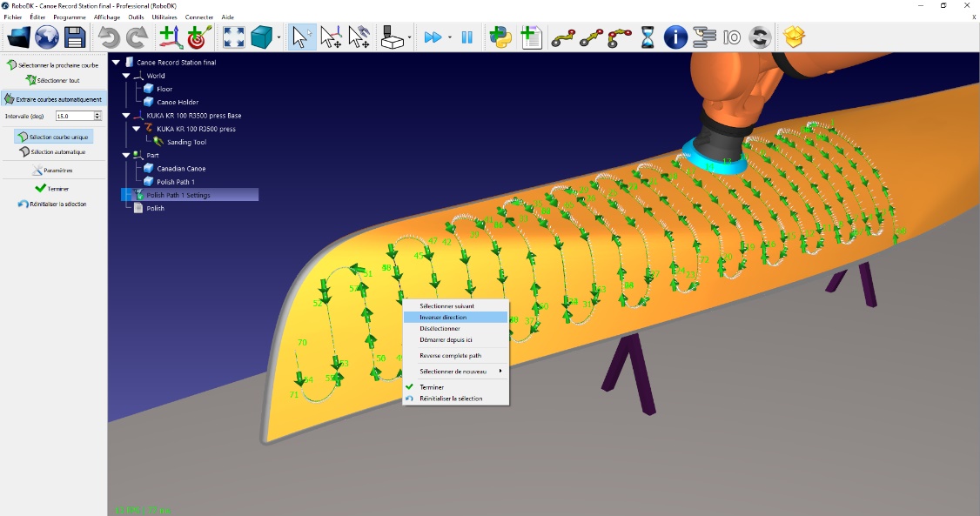Image resolution: width=980 pixels, height=516 pixels.
Task: Click the 'Intervalle (deg)' value field
Action: 73,116
